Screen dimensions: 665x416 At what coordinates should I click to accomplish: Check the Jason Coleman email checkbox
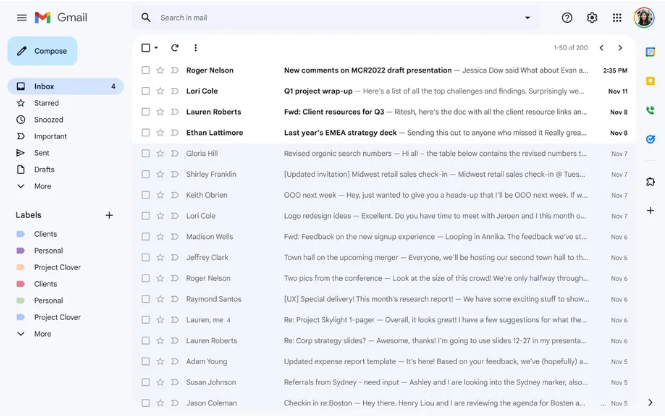click(145, 403)
